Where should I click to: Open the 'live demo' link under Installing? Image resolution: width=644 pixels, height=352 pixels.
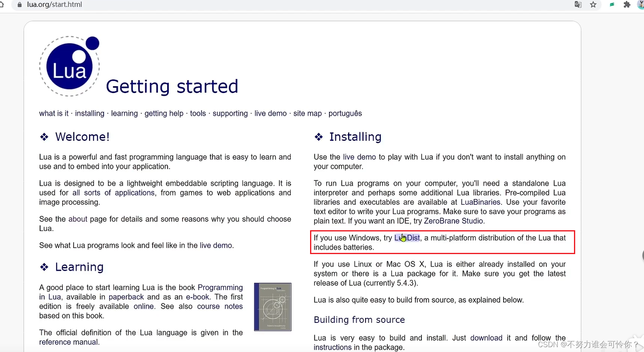[359, 157]
